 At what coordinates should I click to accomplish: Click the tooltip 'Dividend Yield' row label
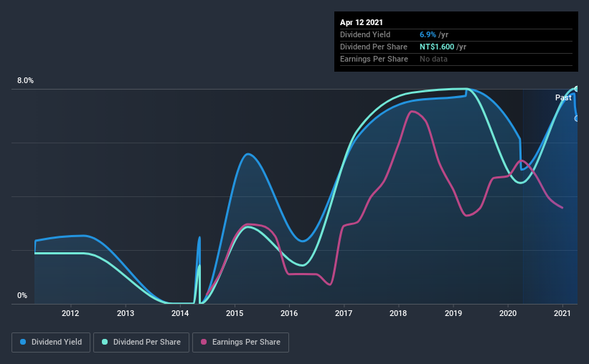coord(365,34)
